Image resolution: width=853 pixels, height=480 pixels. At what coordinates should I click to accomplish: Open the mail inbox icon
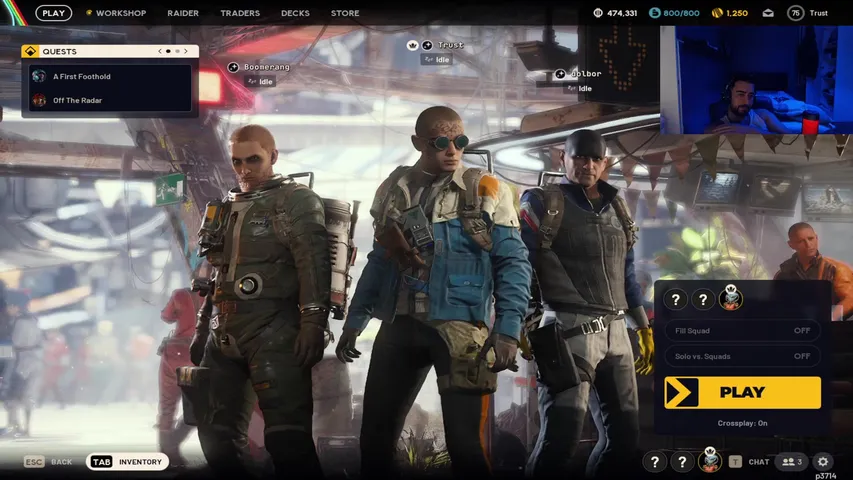click(768, 13)
